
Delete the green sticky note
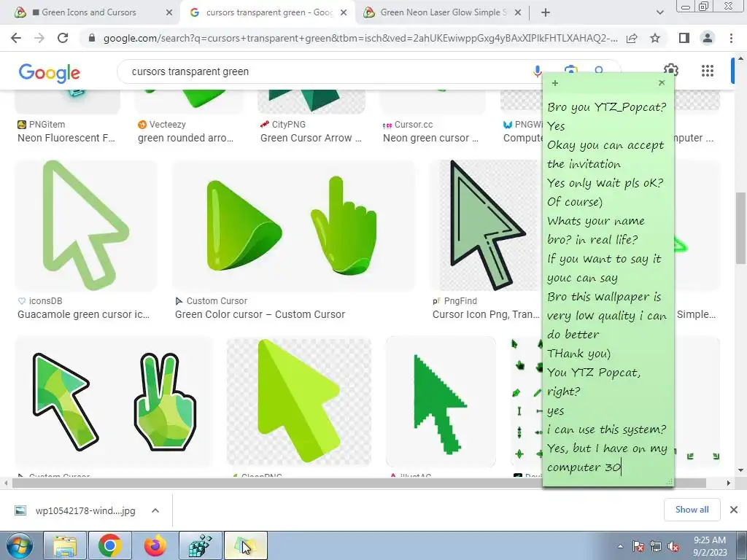tap(662, 83)
